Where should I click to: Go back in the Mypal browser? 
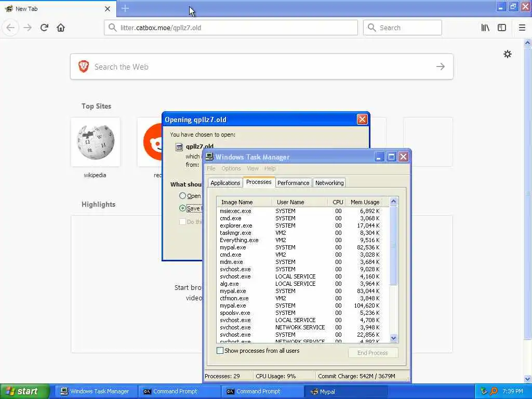click(x=10, y=28)
